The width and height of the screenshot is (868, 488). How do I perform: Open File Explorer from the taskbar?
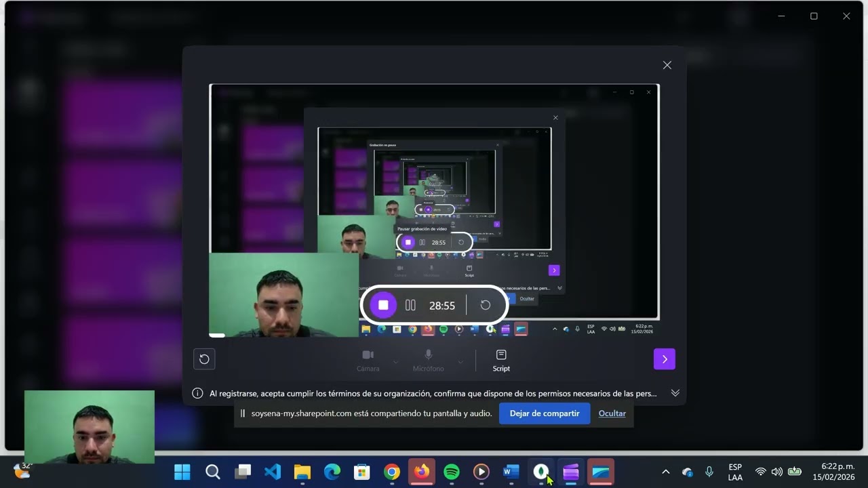coord(302,472)
